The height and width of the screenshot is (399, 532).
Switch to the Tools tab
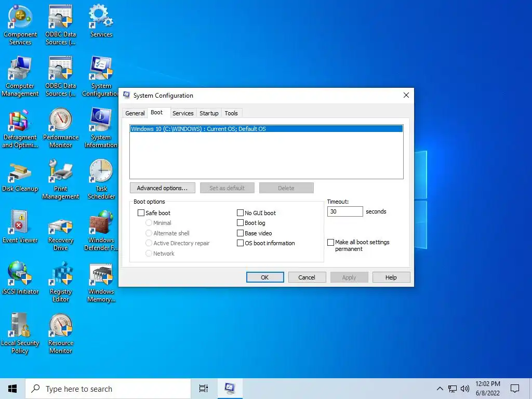(231, 113)
